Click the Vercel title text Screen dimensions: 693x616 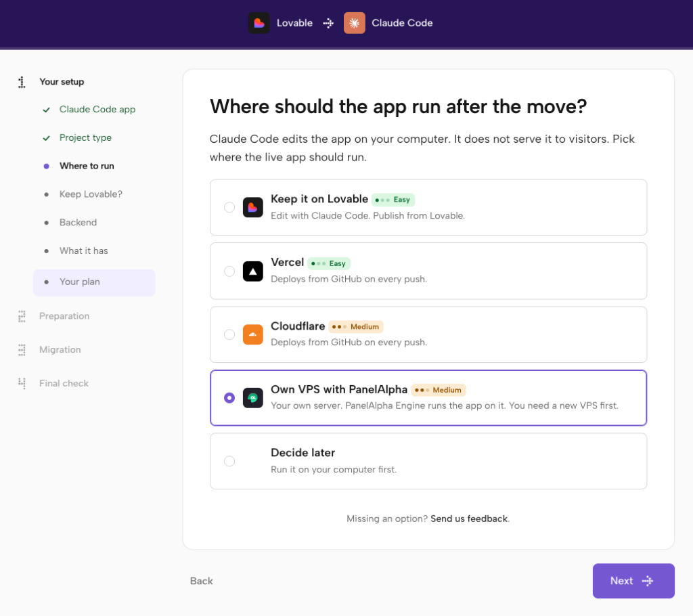tap(287, 262)
